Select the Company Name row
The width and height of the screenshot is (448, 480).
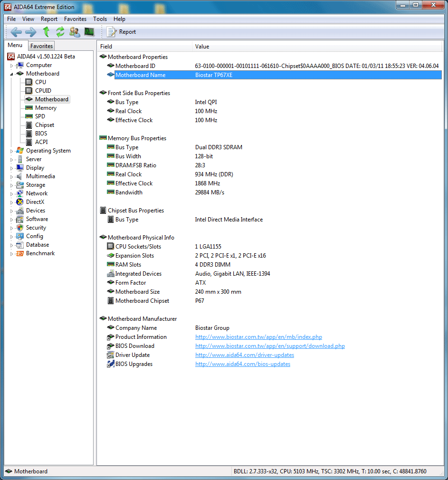274,328
